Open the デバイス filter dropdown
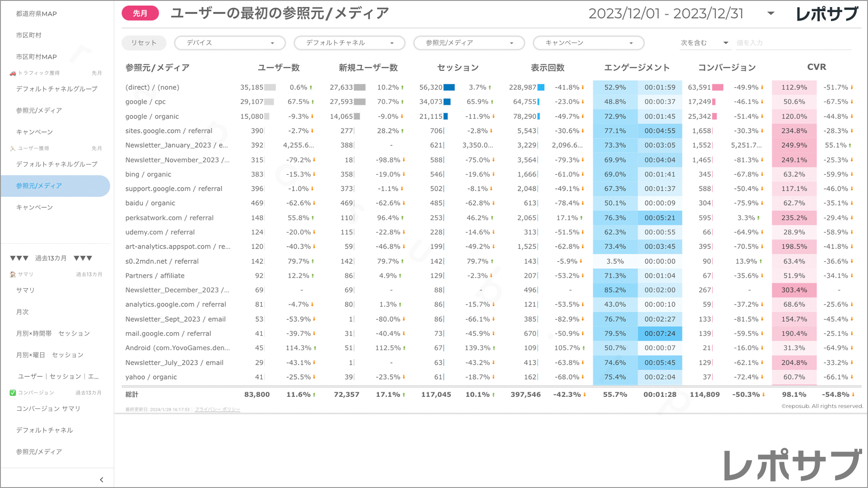 tap(230, 43)
